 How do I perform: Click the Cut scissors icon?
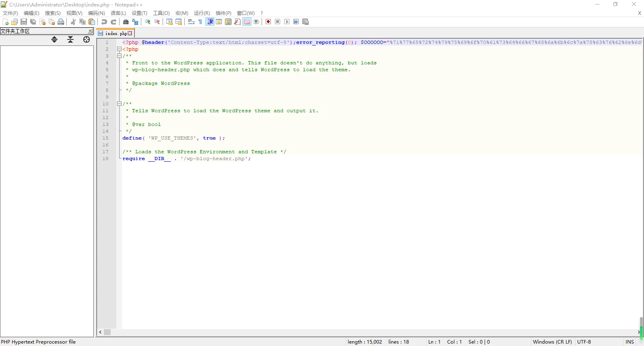[73, 22]
